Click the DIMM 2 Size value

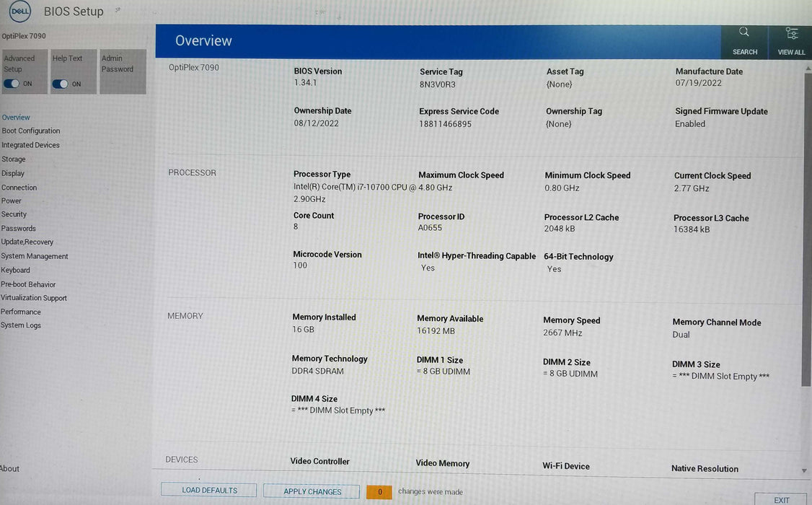[570, 374]
